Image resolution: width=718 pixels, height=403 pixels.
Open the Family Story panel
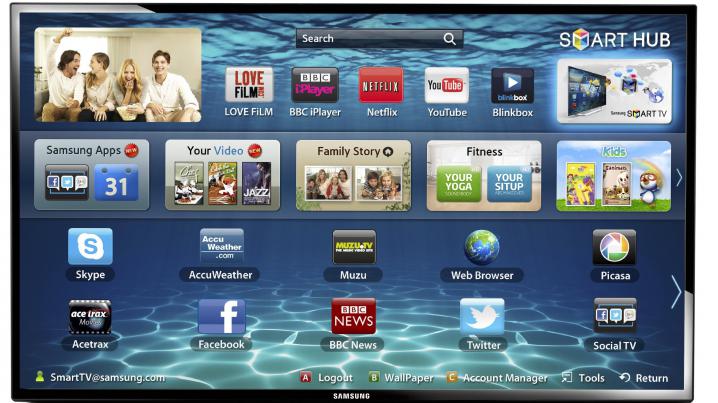point(354,175)
